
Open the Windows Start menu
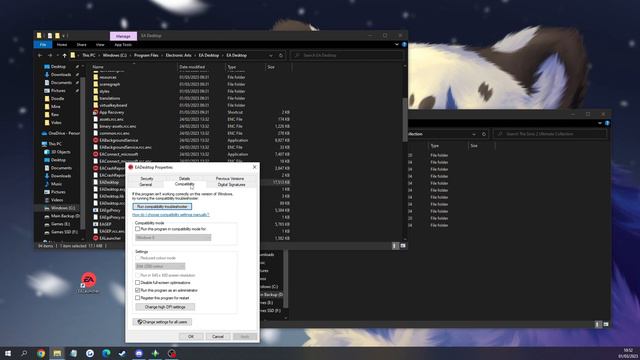point(8,353)
